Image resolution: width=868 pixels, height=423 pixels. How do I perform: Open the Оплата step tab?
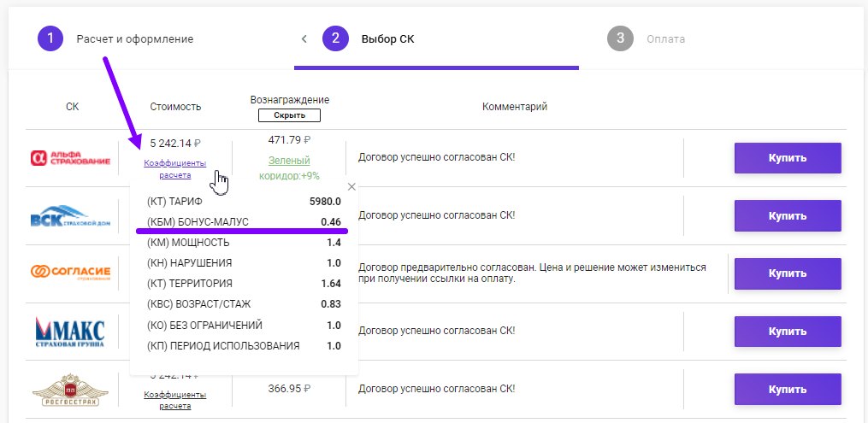(x=665, y=38)
